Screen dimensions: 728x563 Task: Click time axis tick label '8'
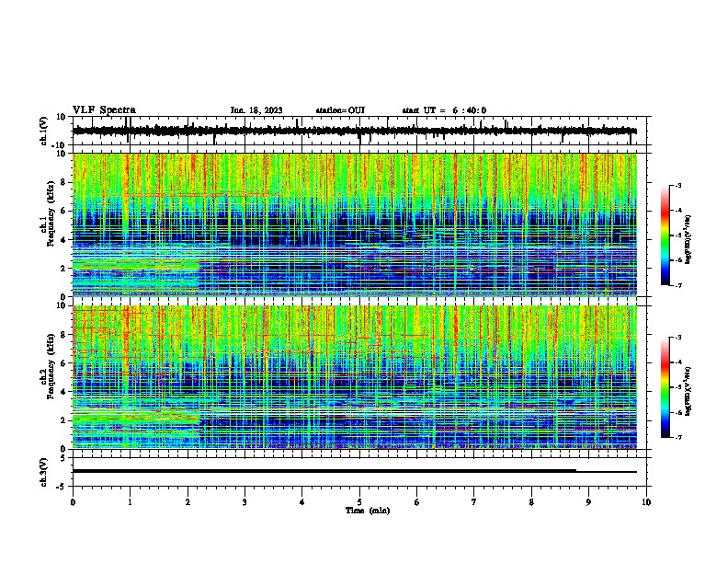coord(531,502)
